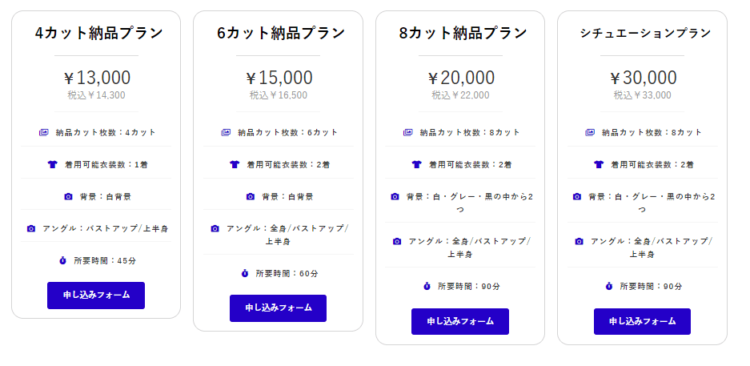
Task: Click the photo count icon in 4カット plan
Action: point(44,133)
